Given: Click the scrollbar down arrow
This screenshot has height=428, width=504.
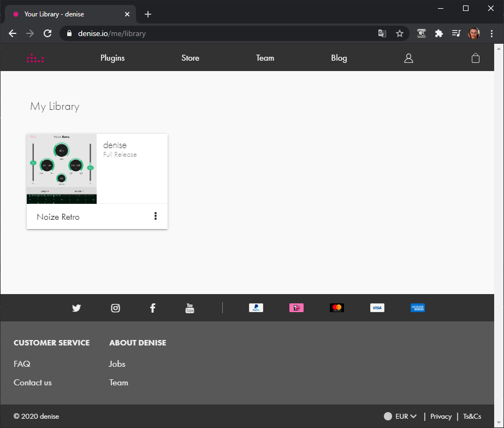Looking at the screenshot, I should (499, 422).
